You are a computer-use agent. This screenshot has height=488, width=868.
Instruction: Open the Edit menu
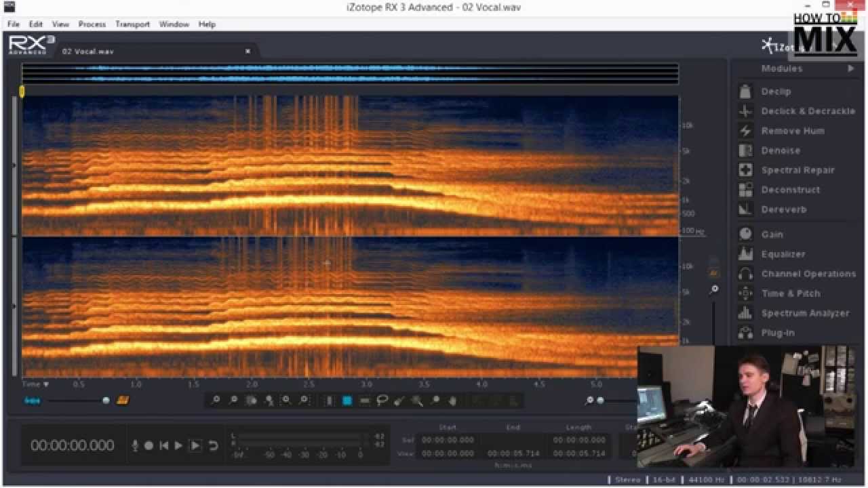(x=36, y=24)
